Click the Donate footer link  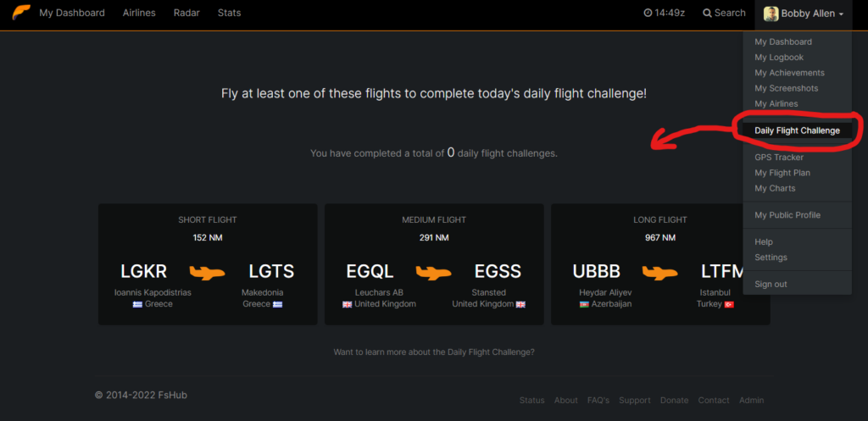pyautogui.click(x=674, y=400)
